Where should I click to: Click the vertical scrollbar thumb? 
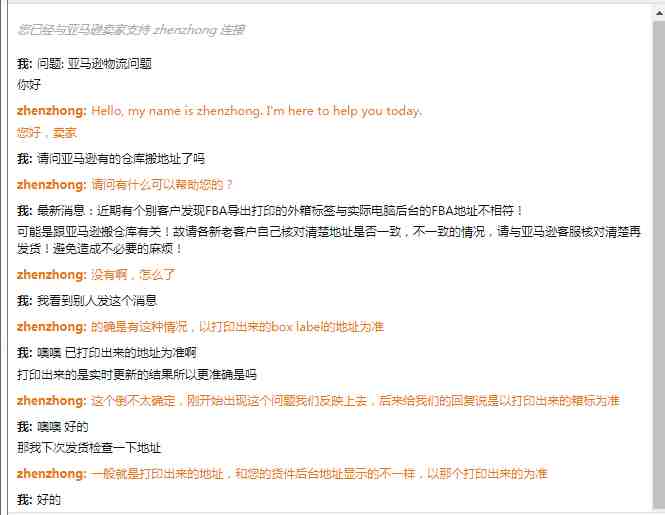click(x=659, y=264)
